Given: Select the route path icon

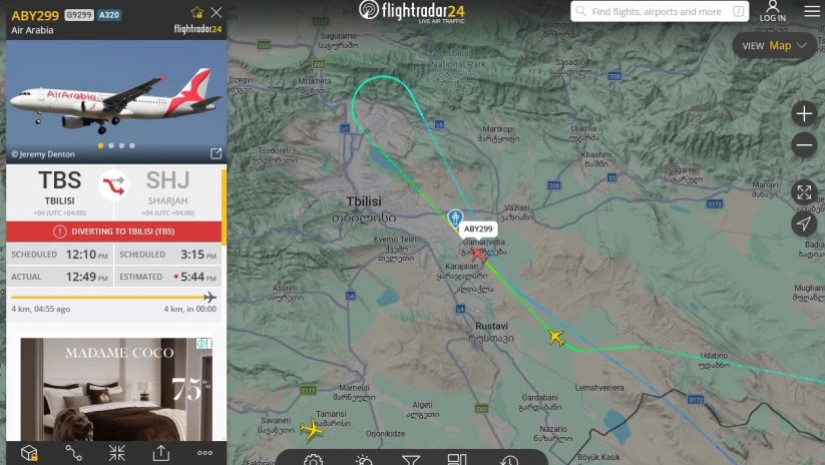Looking at the screenshot, I should [x=73, y=453].
